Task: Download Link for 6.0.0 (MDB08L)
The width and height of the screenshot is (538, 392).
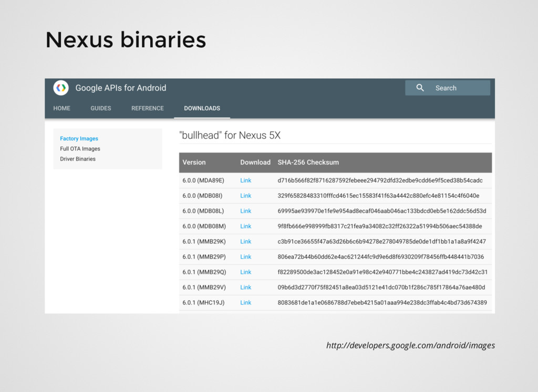Action: coord(246,211)
